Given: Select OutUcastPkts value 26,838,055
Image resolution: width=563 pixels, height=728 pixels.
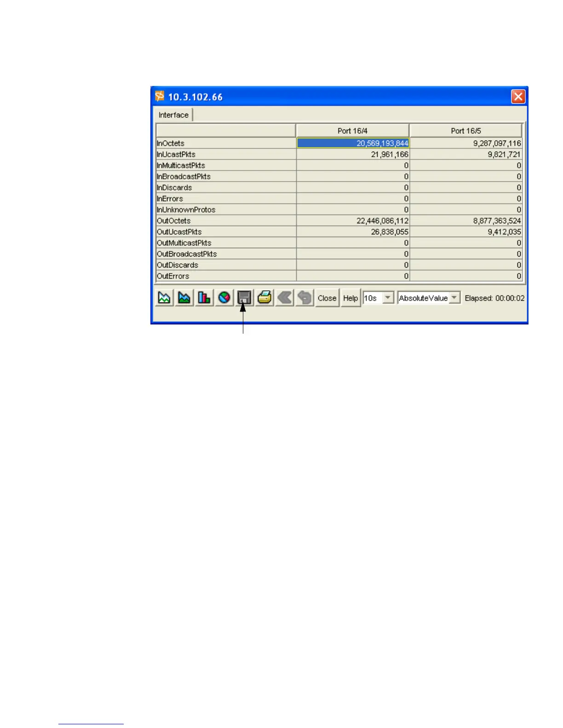Looking at the screenshot, I should 353,232.
